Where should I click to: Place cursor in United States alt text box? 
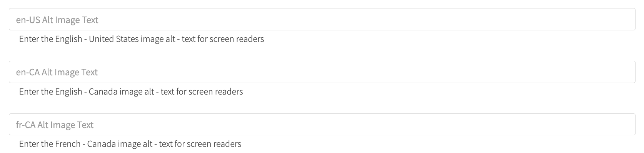[322, 19]
